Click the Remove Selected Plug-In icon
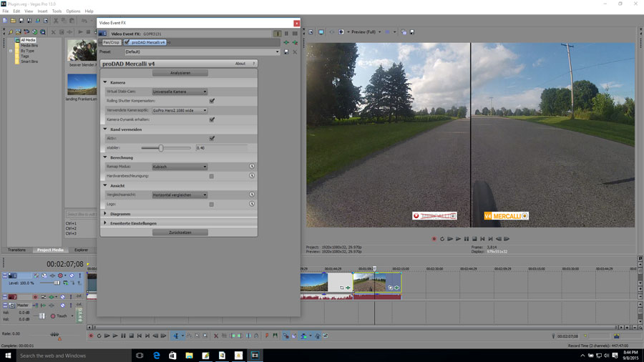Viewport: 644px width, 362px height. tap(295, 42)
